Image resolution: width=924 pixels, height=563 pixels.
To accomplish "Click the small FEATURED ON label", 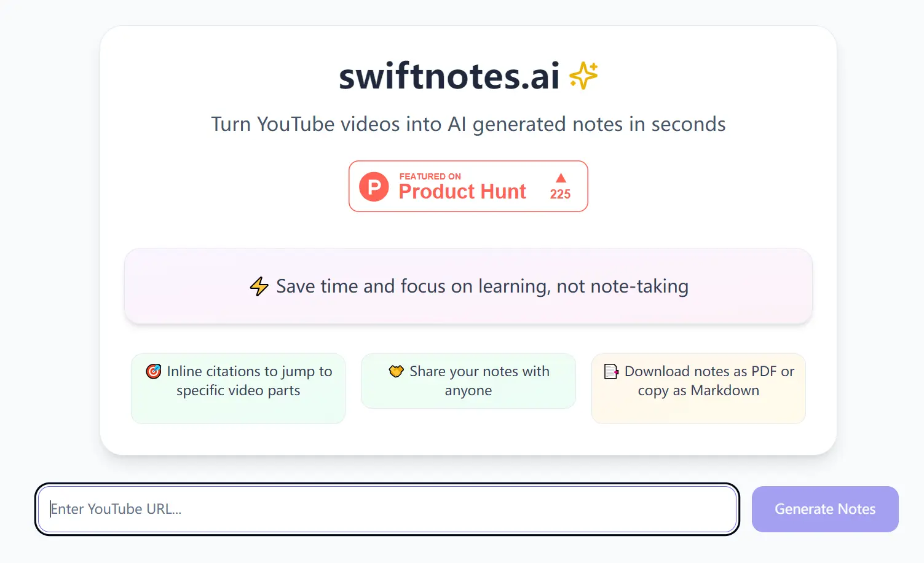I will pos(430,176).
